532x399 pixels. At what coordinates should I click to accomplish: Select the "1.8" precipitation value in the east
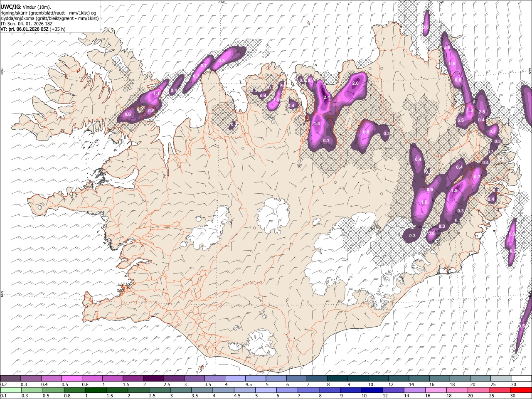click(x=454, y=190)
